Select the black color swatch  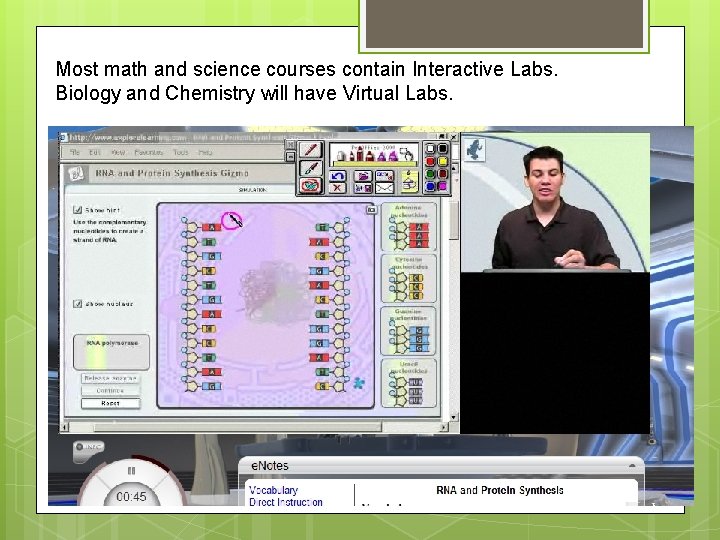(x=443, y=149)
